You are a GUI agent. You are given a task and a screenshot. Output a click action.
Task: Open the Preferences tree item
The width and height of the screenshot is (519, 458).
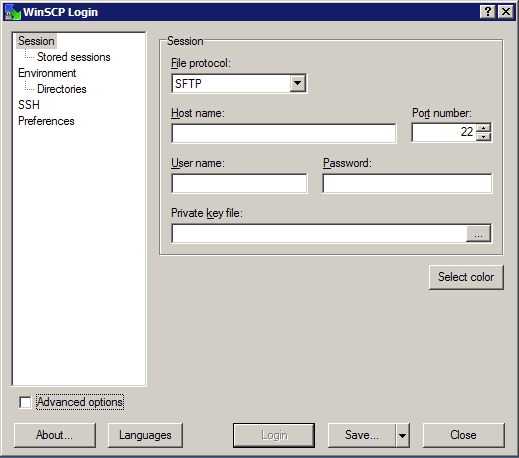[46, 121]
